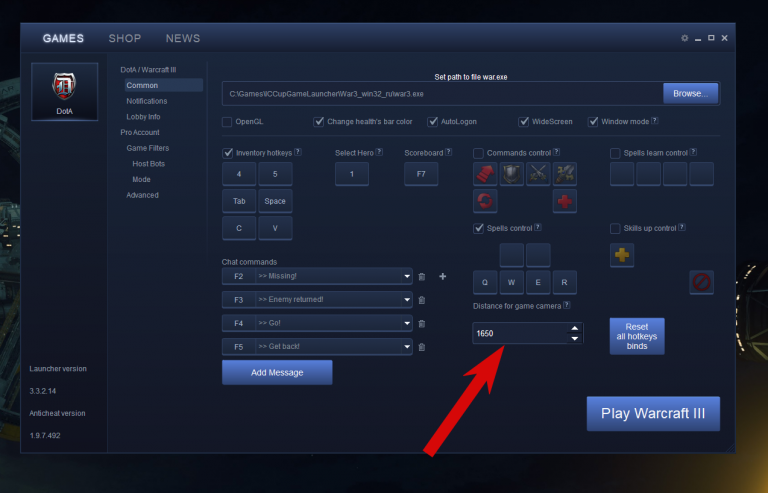The image size is (768, 493).
Task: Decrease camera distance with down arrow
Action: click(x=575, y=338)
